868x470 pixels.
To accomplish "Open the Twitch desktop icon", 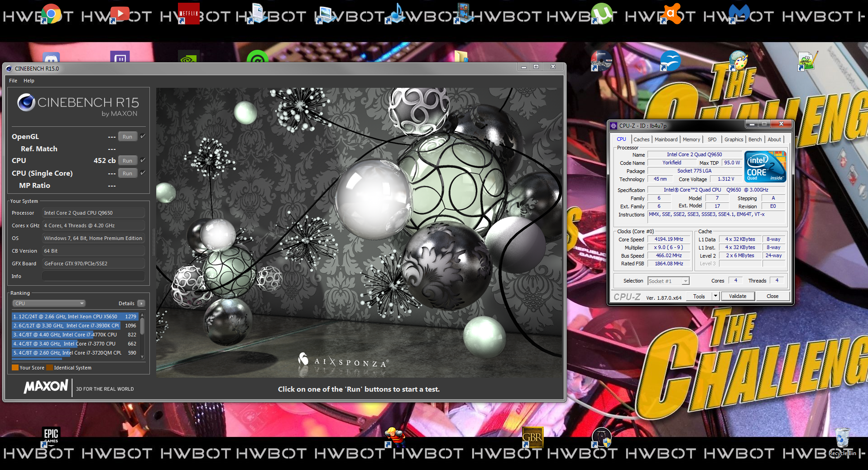I will pyautogui.click(x=120, y=57).
